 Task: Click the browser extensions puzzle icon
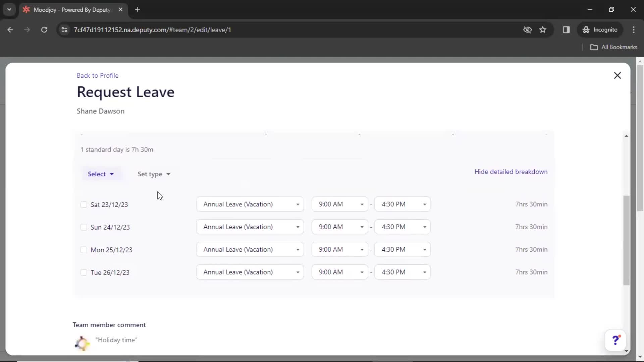[567, 29]
